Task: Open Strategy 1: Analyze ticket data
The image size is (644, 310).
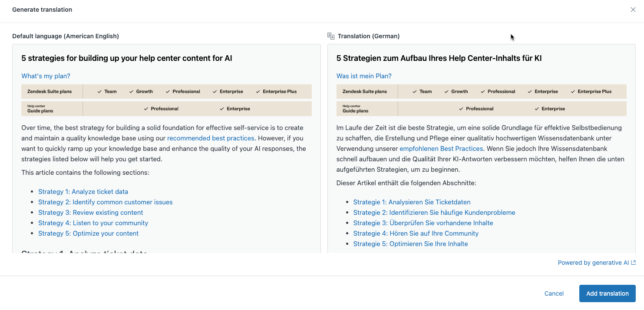Action: [x=83, y=191]
